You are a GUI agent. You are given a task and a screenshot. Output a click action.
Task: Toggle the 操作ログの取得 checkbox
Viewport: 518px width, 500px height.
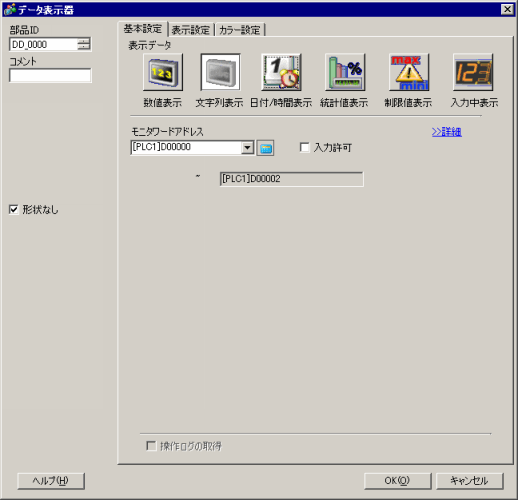pyautogui.click(x=151, y=446)
